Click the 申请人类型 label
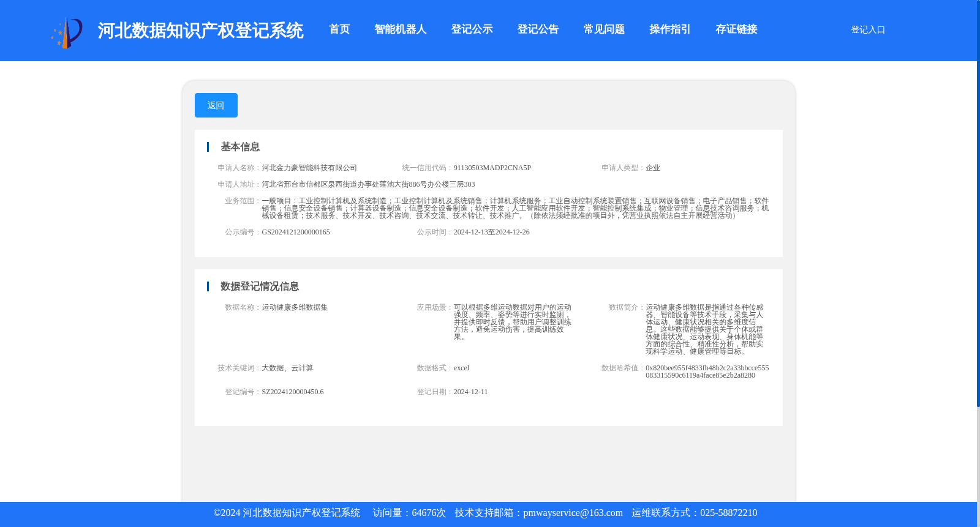This screenshot has width=980, height=527. [x=623, y=168]
